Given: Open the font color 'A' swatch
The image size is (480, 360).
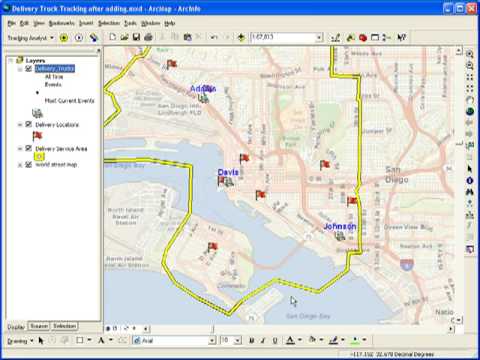Looking at the screenshot, I should (290, 340).
